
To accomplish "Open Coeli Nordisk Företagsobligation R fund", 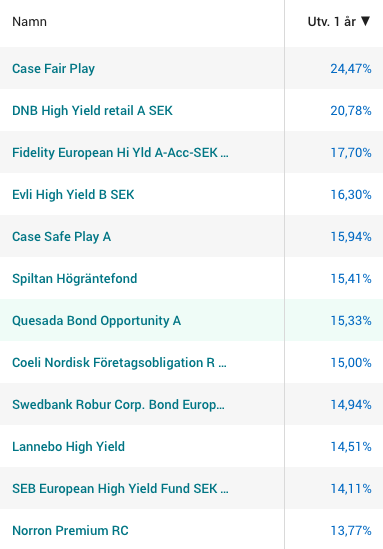I will [x=119, y=363].
